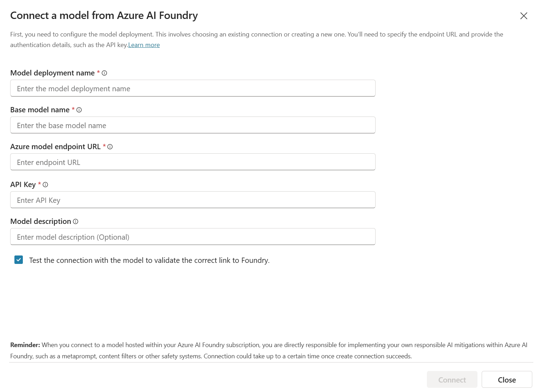Viewport: 540px width, 392px height.
Task: Click into the Enter API Key field
Action: (x=193, y=200)
